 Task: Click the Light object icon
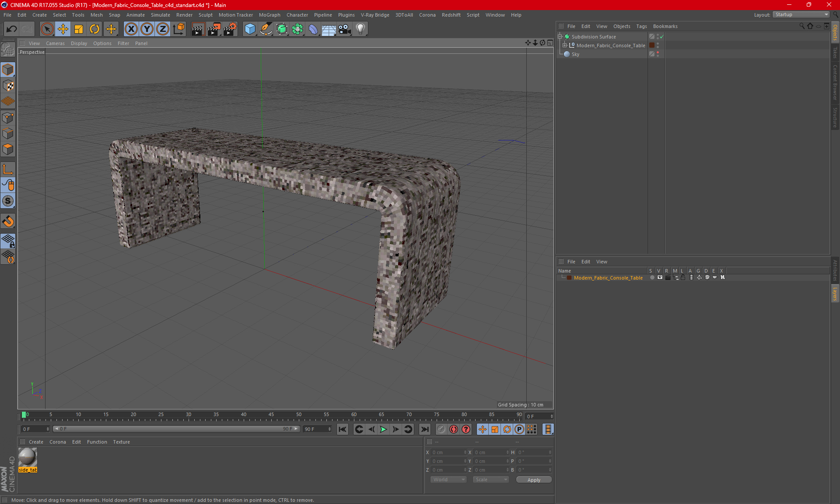pyautogui.click(x=360, y=29)
